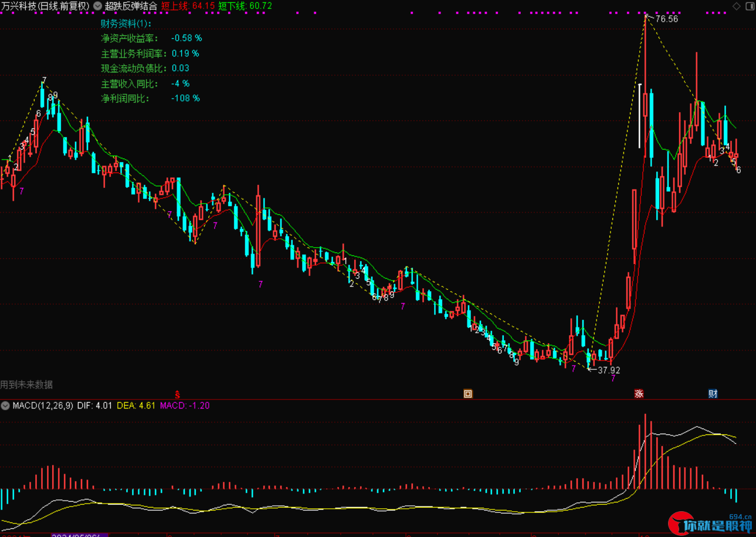Click the -0.58 % value
The width and height of the screenshot is (756, 537).
(187, 38)
